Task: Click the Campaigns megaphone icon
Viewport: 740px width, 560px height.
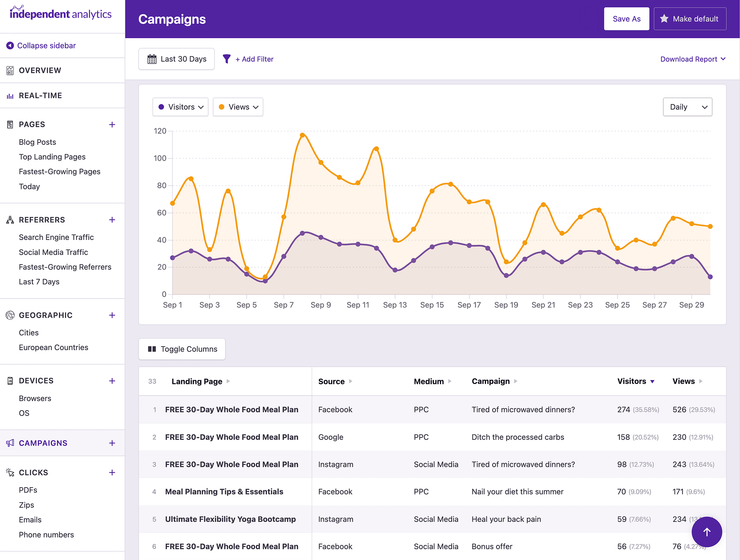Action: tap(10, 443)
